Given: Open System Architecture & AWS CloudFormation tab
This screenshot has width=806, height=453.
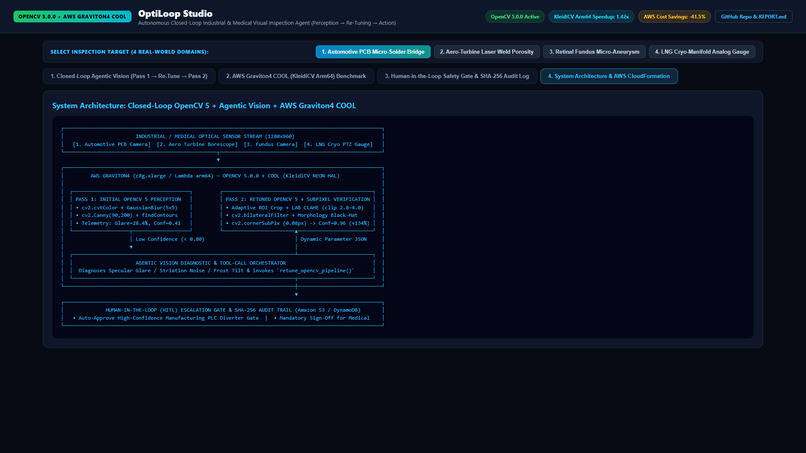Looking at the screenshot, I should (x=609, y=76).
